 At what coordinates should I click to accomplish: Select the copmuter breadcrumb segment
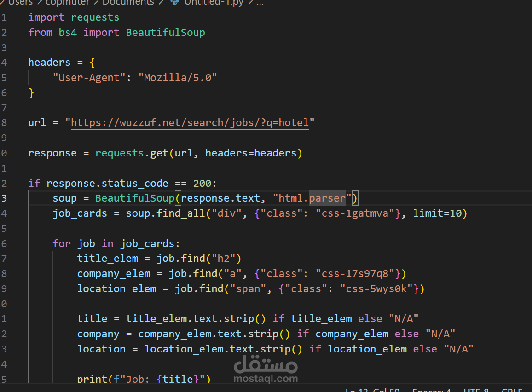tap(68, 2)
